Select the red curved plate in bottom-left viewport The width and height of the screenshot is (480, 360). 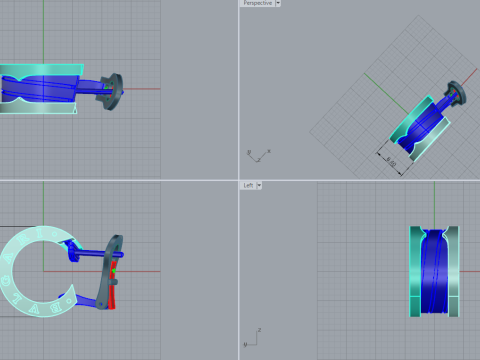112,285
